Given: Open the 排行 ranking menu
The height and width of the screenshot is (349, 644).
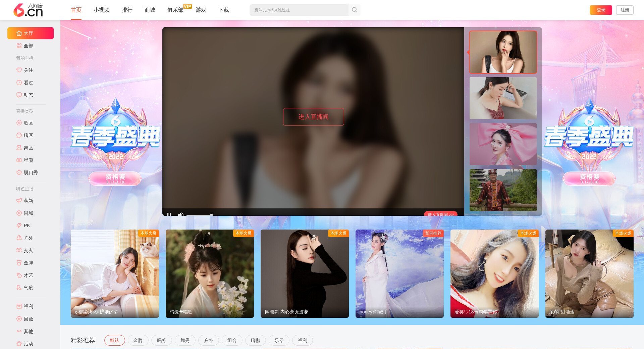Looking at the screenshot, I should point(127,10).
